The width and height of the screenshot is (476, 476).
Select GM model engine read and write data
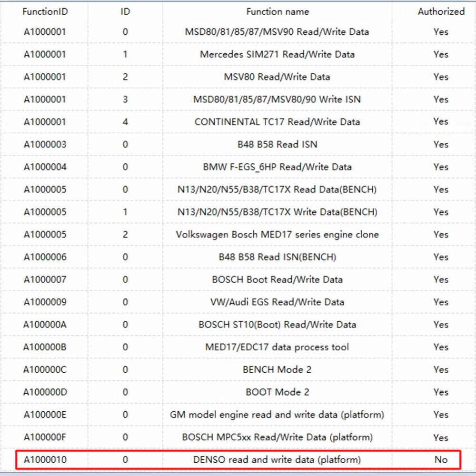[277, 415]
